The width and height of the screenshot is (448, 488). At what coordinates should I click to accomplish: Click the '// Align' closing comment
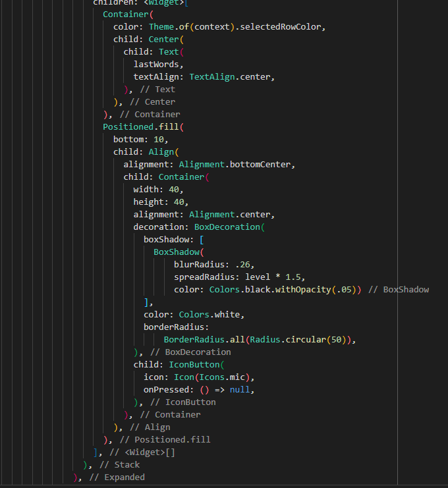click(150, 427)
